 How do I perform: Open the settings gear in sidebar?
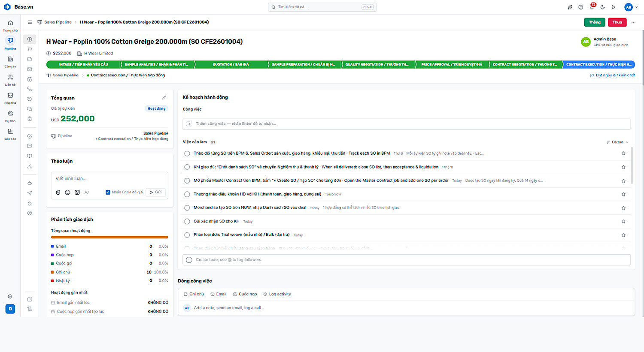coord(10,296)
